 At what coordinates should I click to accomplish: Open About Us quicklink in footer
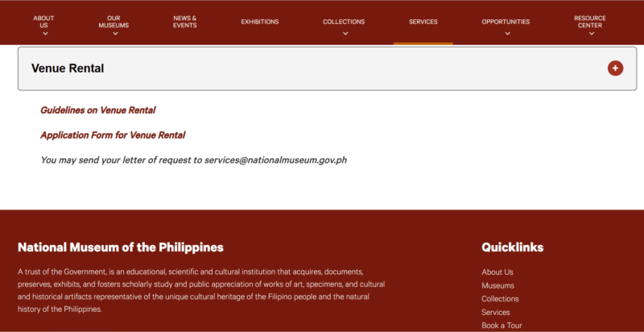coord(497,272)
